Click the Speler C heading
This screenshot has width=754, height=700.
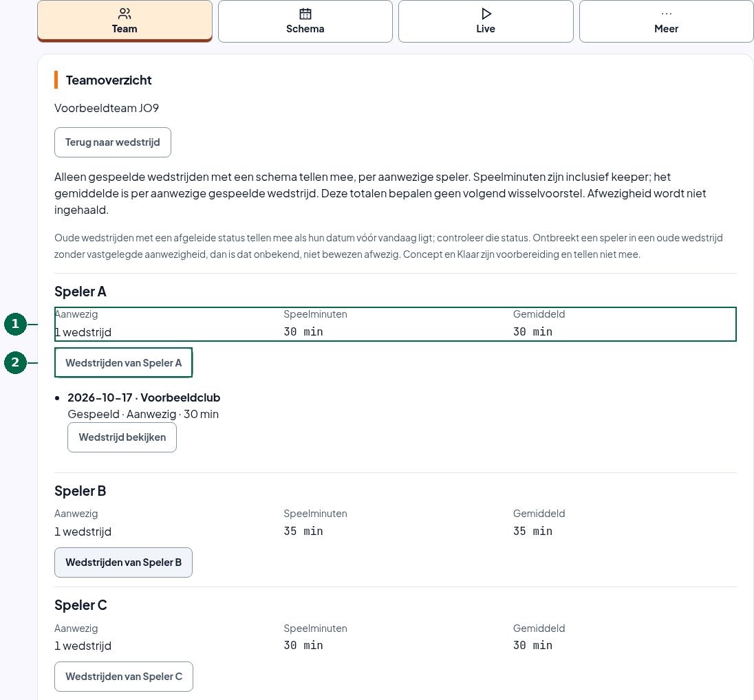(x=80, y=605)
